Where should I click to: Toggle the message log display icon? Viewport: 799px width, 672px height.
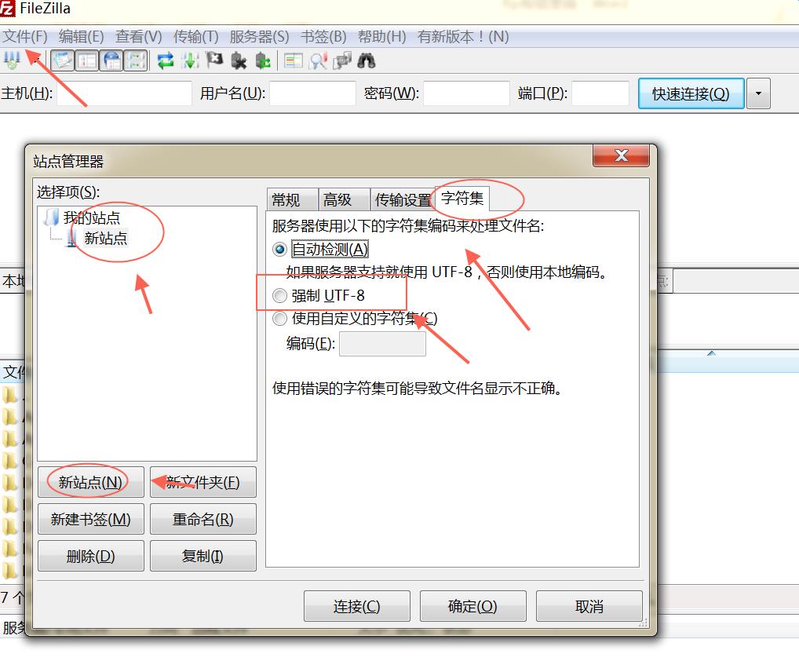[63, 60]
